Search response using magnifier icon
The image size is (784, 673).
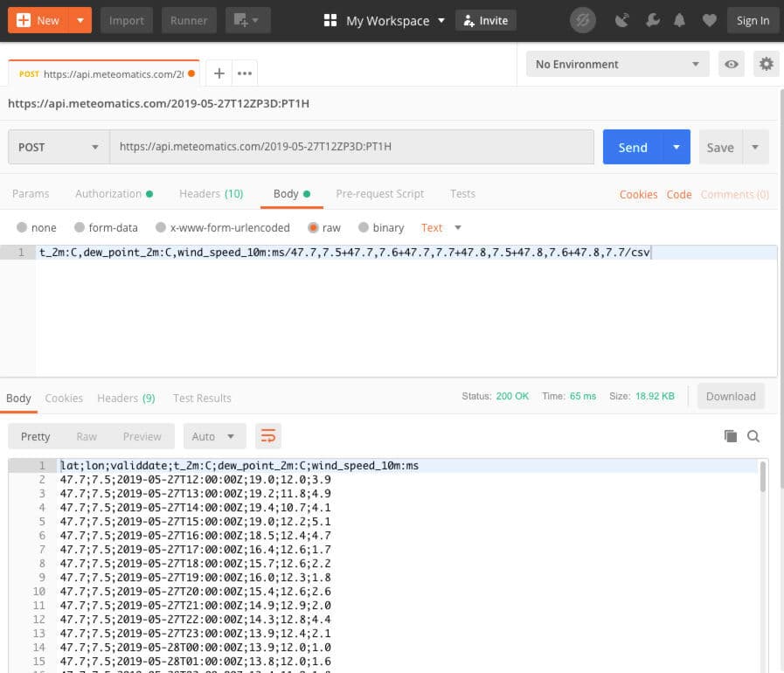pyautogui.click(x=753, y=436)
